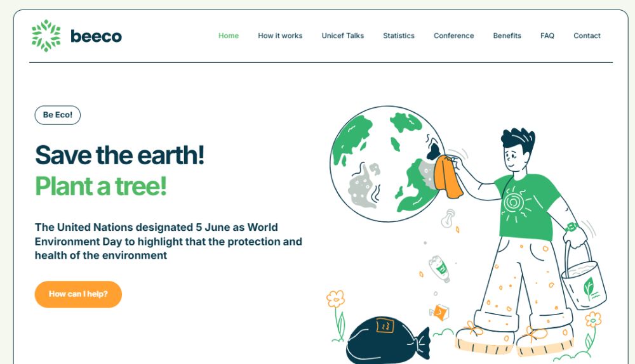Open the Benefits menu item

pyautogui.click(x=507, y=36)
